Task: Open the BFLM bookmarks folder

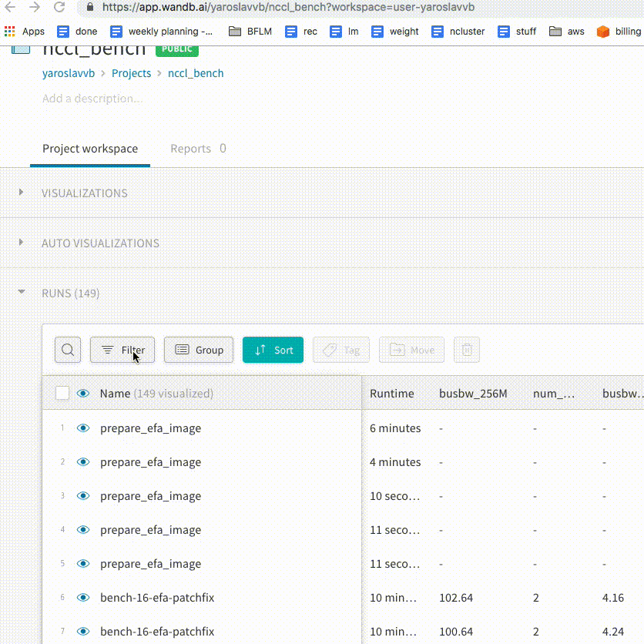Action: click(x=250, y=32)
